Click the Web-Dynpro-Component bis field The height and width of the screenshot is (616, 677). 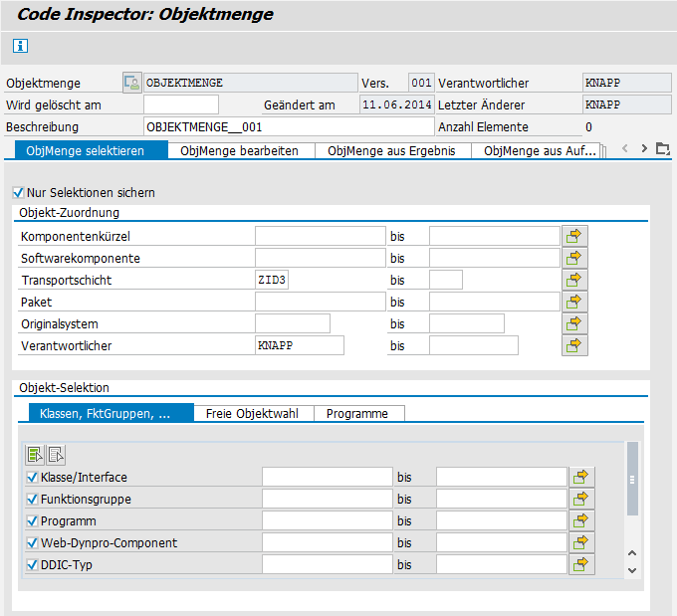click(x=501, y=542)
